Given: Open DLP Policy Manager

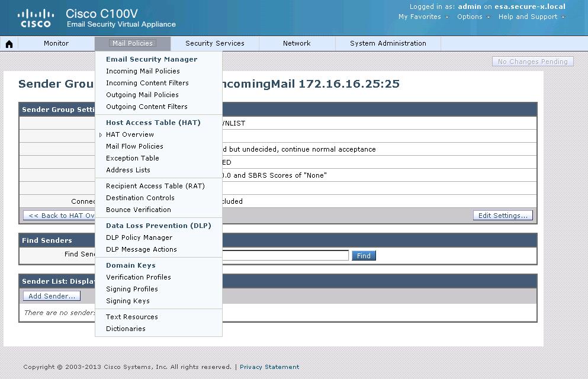Looking at the screenshot, I should pos(139,237).
